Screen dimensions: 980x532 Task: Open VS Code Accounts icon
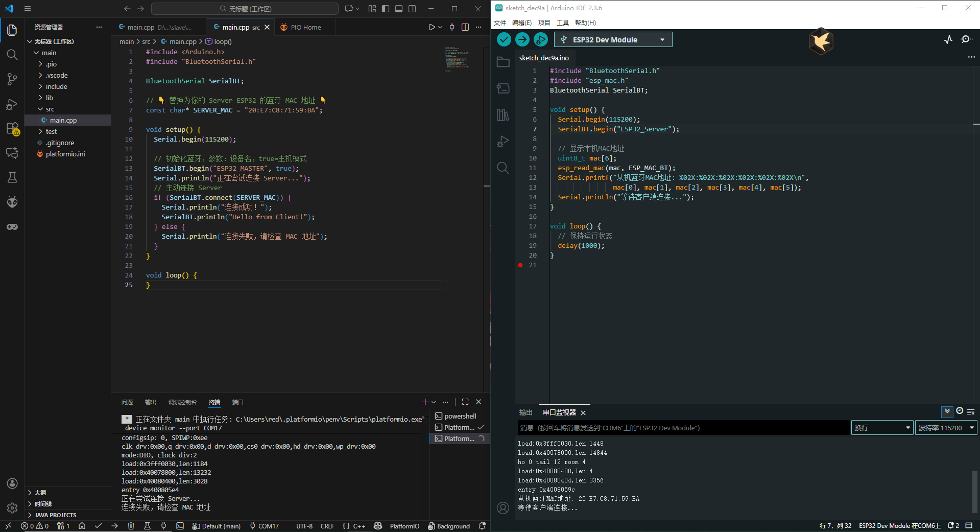pyautogui.click(x=12, y=483)
